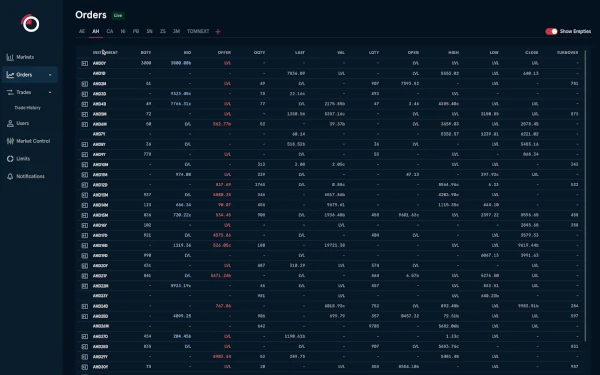Image resolution: width=600 pixels, height=375 pixels.
Task: Click the AH07Y instrument name
Action: 99,134
